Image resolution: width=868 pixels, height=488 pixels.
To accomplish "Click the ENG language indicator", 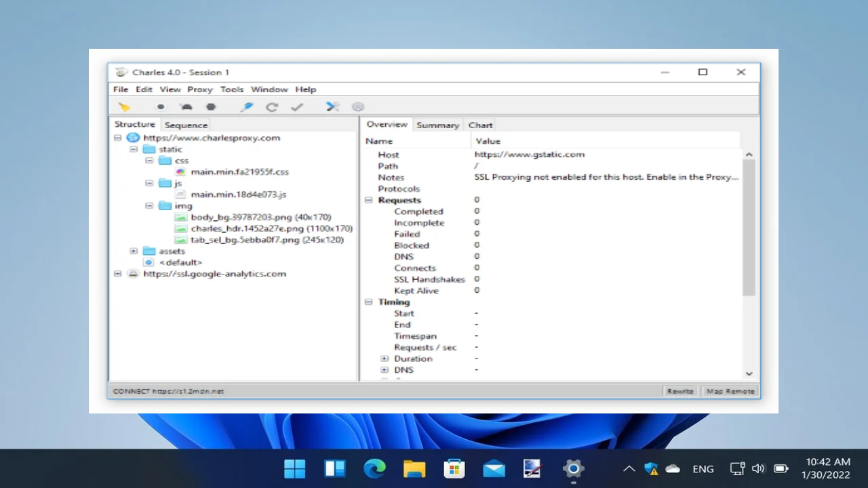I will [x=703, y=468].
